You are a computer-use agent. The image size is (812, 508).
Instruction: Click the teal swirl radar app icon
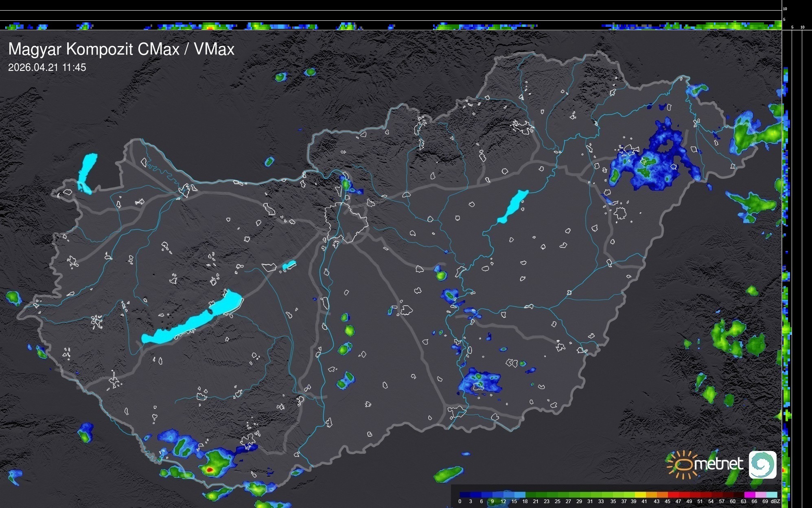click(x=762, y=464)
